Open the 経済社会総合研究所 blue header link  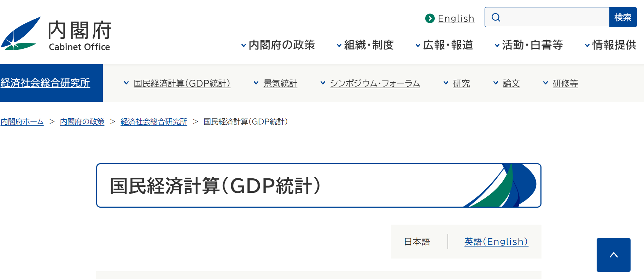tap(45, 83)
